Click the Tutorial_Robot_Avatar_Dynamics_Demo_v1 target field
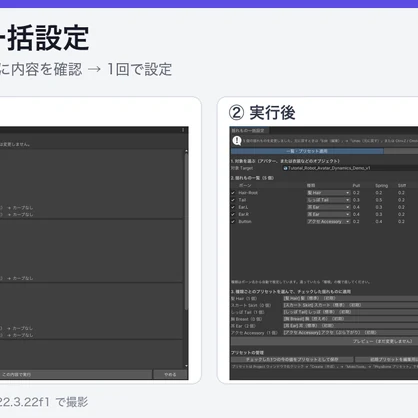This screenshot has width=418, height=418. click(x=350, y=168)
